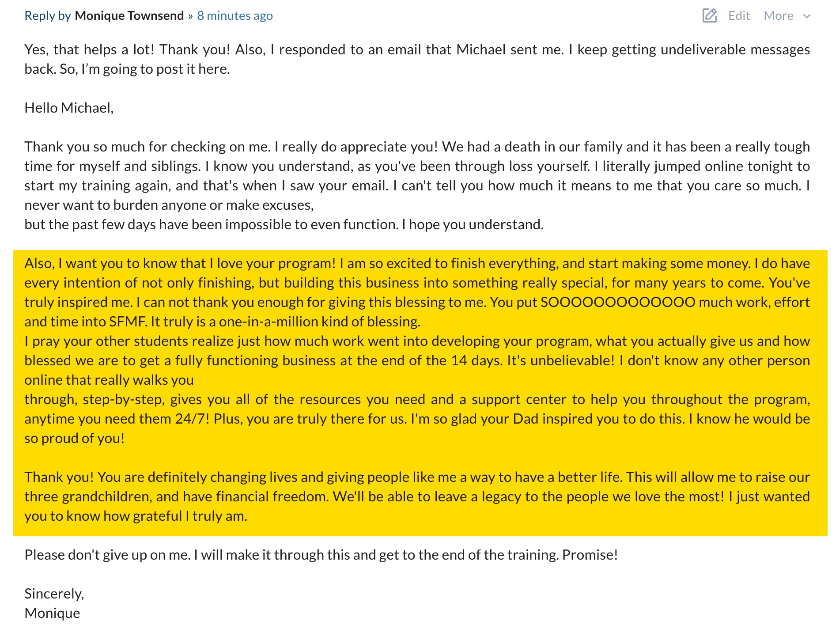Click the 'Hello Michael,' greeting line
Image resolution: width=832 pixels, height=644 pixels.
coord(69,108)
